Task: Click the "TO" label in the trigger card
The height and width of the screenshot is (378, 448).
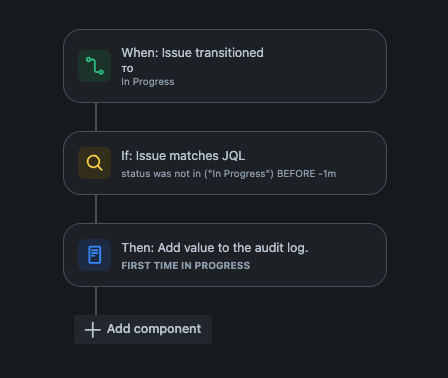Action: 127,69
